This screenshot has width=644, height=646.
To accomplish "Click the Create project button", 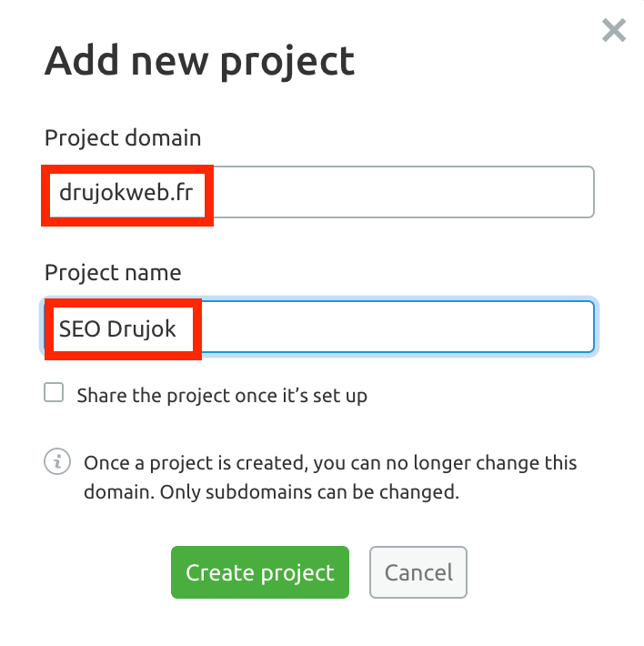I will click(260, 571).
